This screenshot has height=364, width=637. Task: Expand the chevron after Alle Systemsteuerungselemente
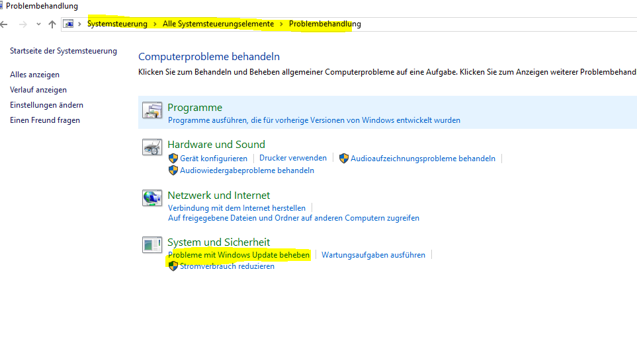[x=281, y=24]
